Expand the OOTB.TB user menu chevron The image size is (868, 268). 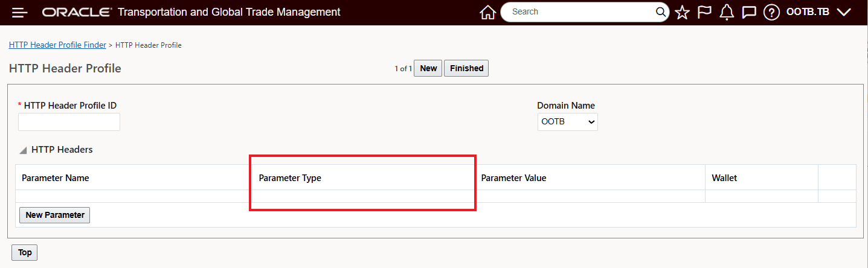tap(844, 12)
